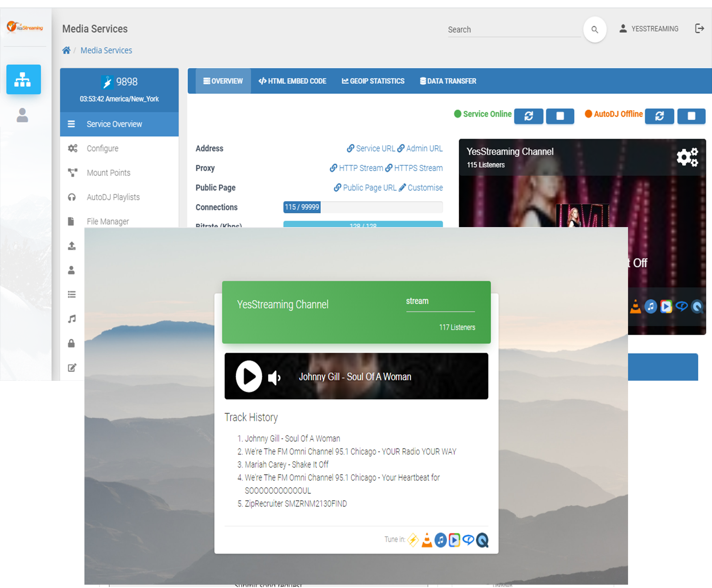Click iTunes icon in dashboard player widget
The width and height of the screenshot is (712, 588).
[x=651, y=307]
